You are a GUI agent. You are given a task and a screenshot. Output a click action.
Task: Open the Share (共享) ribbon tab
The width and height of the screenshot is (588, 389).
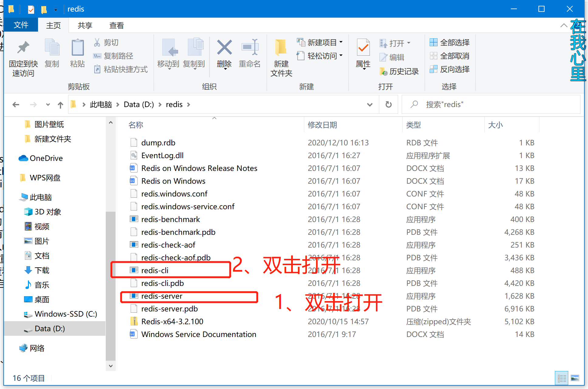85,25
